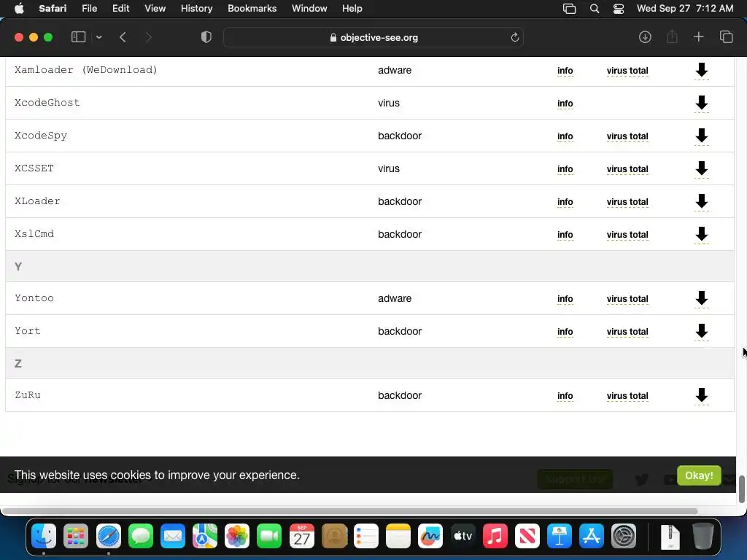Open the privacy report shield icon
Screen dimensions: 747x560
[206, 37]
